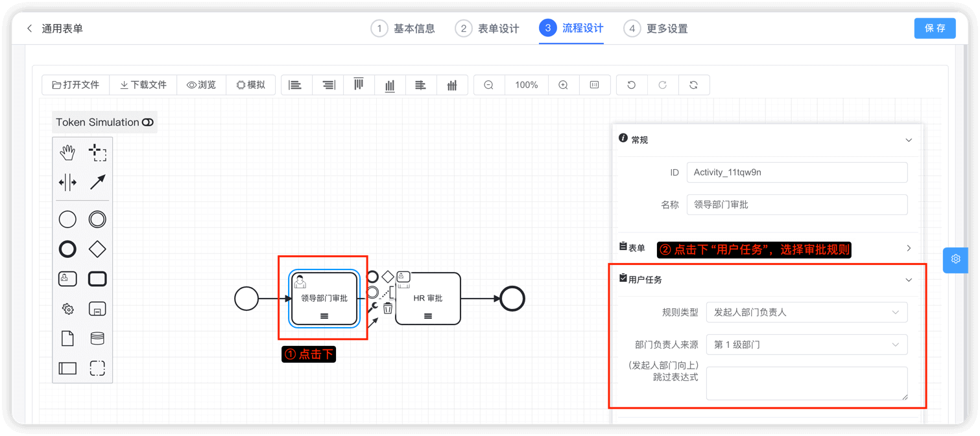The height and width of the screenshot is (436, 980).
Task: Pick the gateway diamond shape from the palette
Action: (96, 249)
